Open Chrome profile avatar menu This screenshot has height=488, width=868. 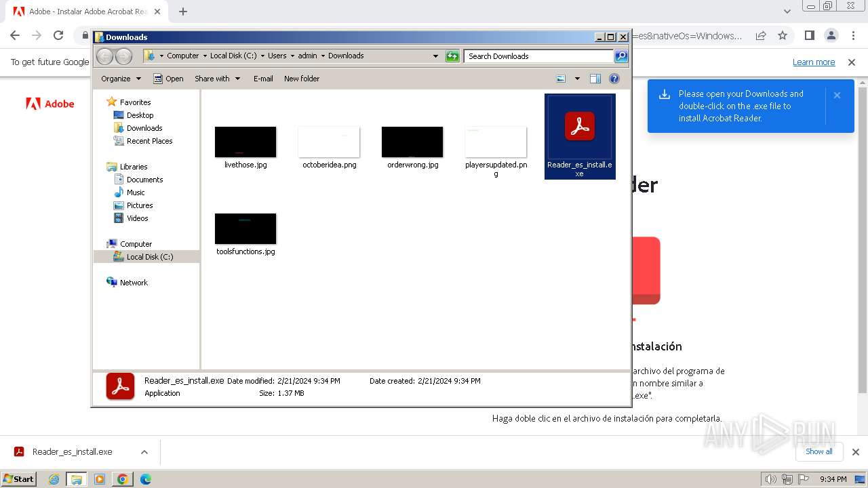click(x=831, y=35)
